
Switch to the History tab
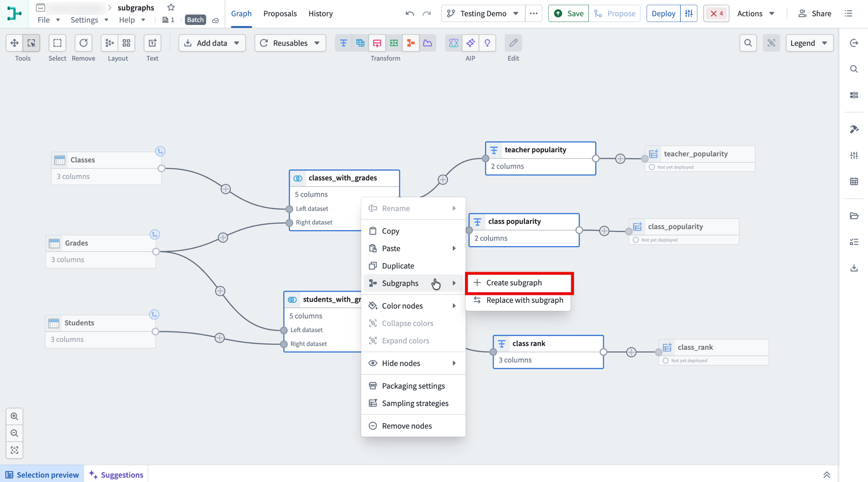click(320, 14)
